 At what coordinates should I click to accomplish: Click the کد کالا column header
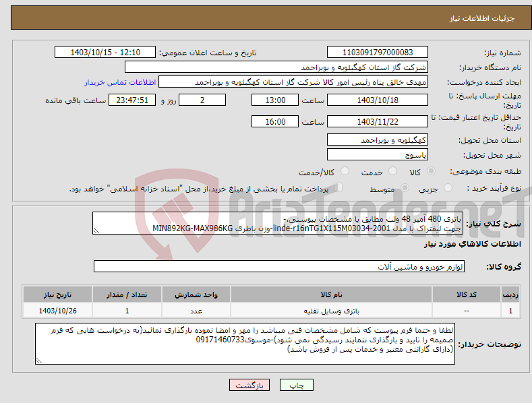pos(467,294)
